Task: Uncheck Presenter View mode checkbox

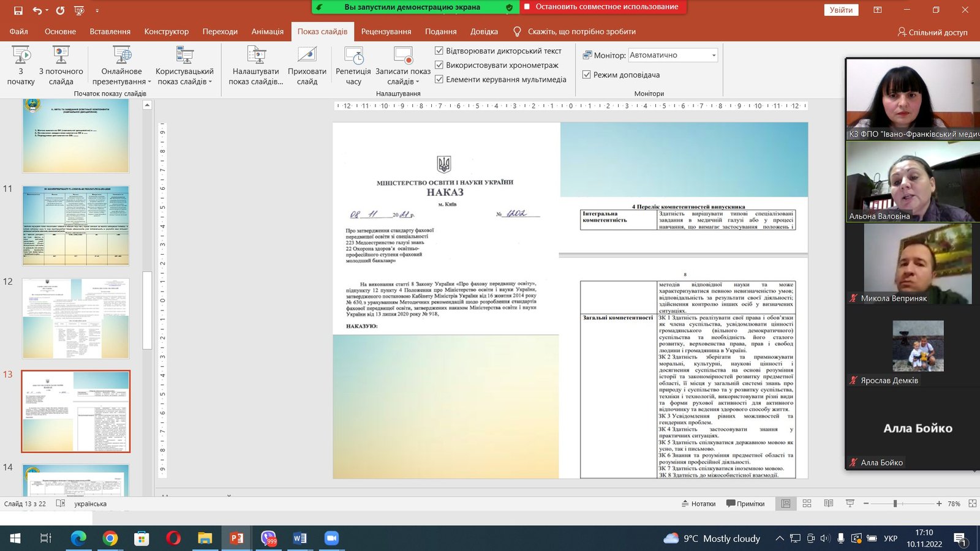Action: point(586,75)
